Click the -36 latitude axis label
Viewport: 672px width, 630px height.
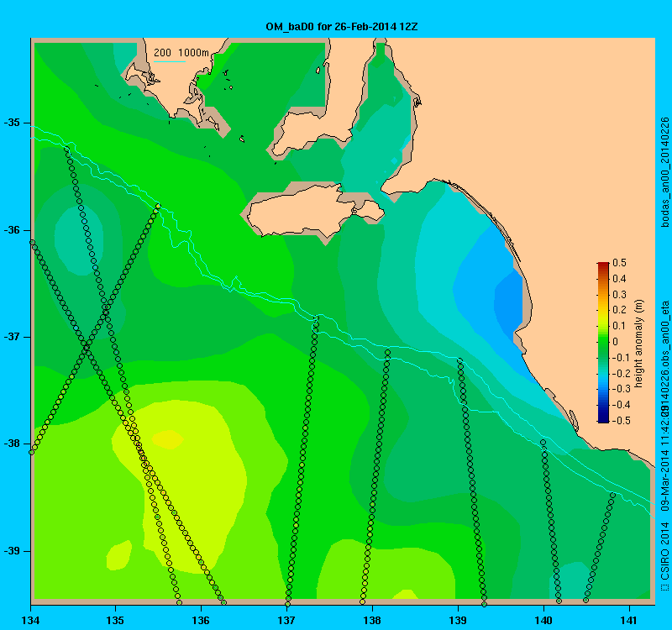pos(12,230)
